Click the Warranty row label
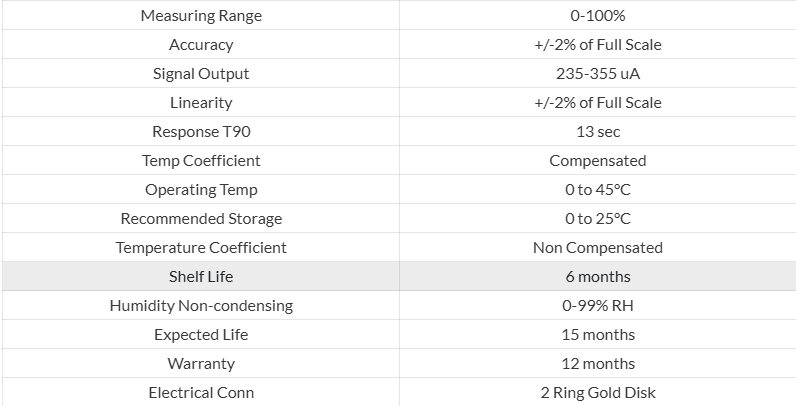The image size is (796, 406). point(201,364)
